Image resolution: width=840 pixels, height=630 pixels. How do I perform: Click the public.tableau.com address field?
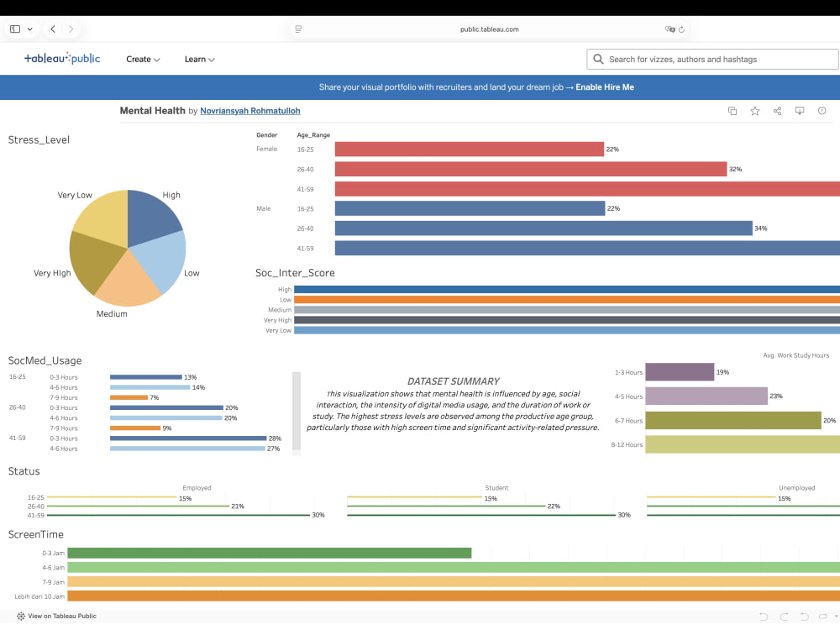point(489,29)
